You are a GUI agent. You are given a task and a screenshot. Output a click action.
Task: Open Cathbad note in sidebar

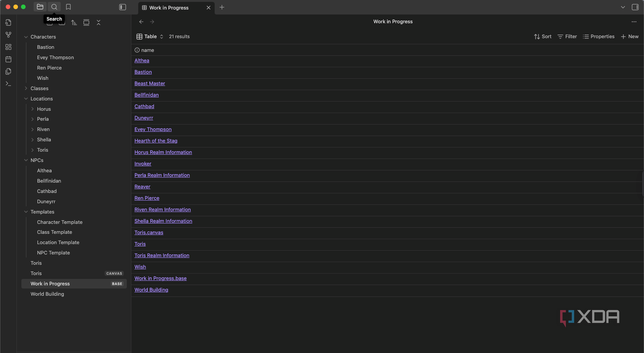click(47, 191)
